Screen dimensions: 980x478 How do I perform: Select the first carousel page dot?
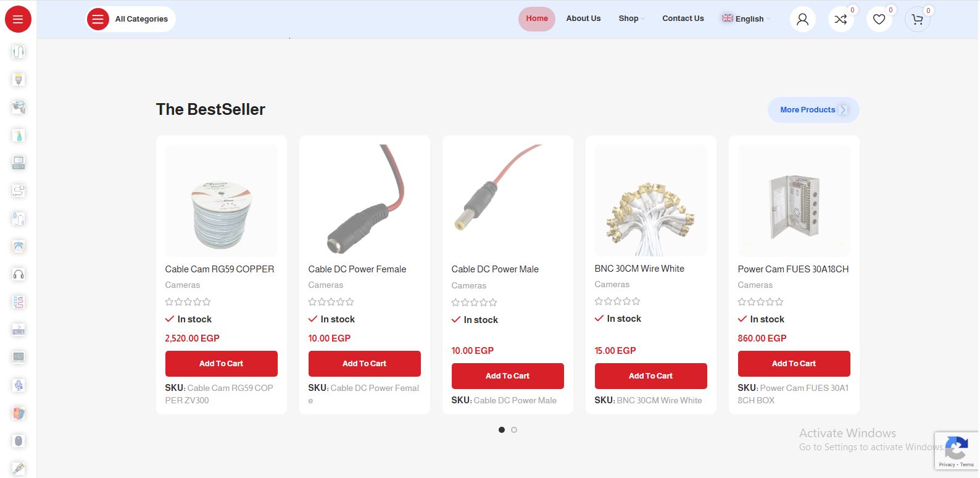(x=502, y=430)
